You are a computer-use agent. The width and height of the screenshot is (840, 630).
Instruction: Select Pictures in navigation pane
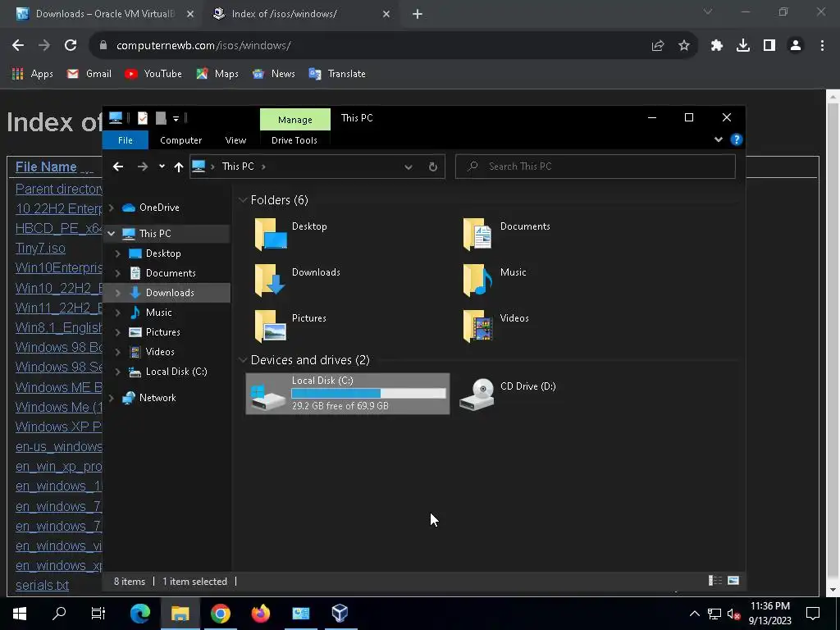tap(162, 332)
